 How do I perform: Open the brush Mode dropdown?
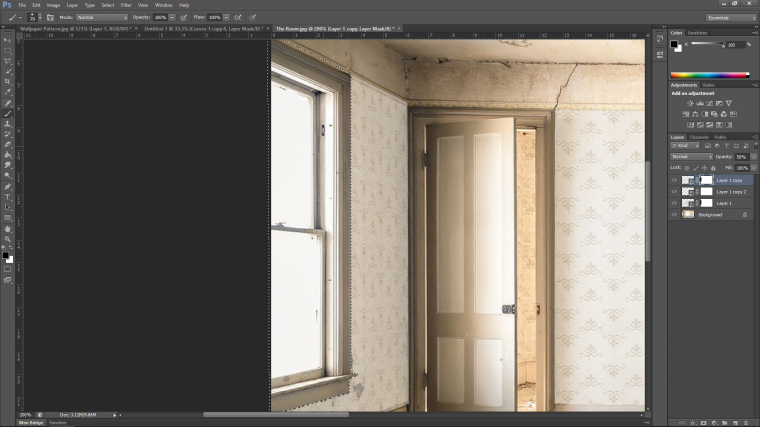point(102,17)
